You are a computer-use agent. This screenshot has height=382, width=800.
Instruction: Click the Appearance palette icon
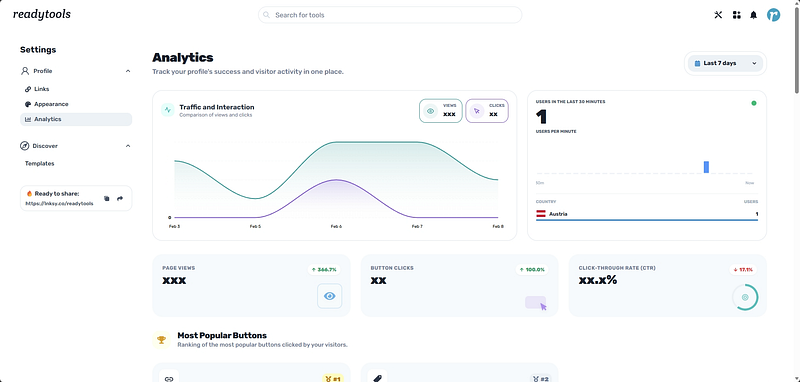(x=28, y=104)
